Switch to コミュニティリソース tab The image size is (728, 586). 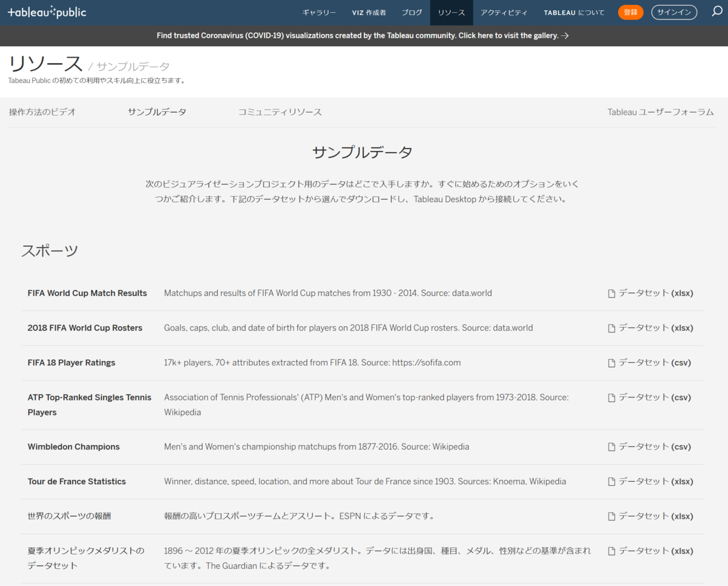tap(280, 112)
